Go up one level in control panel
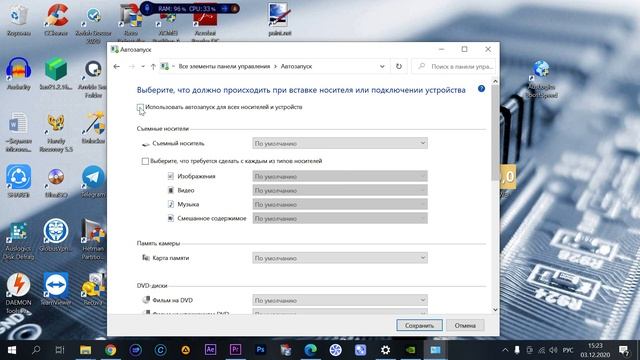 153,66
